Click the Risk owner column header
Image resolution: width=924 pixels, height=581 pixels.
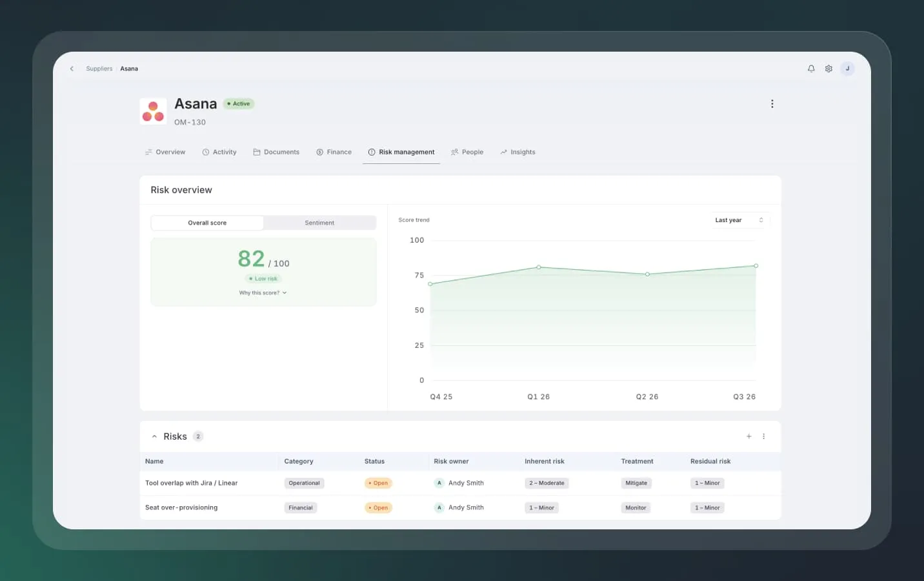(x=451, y=462)
